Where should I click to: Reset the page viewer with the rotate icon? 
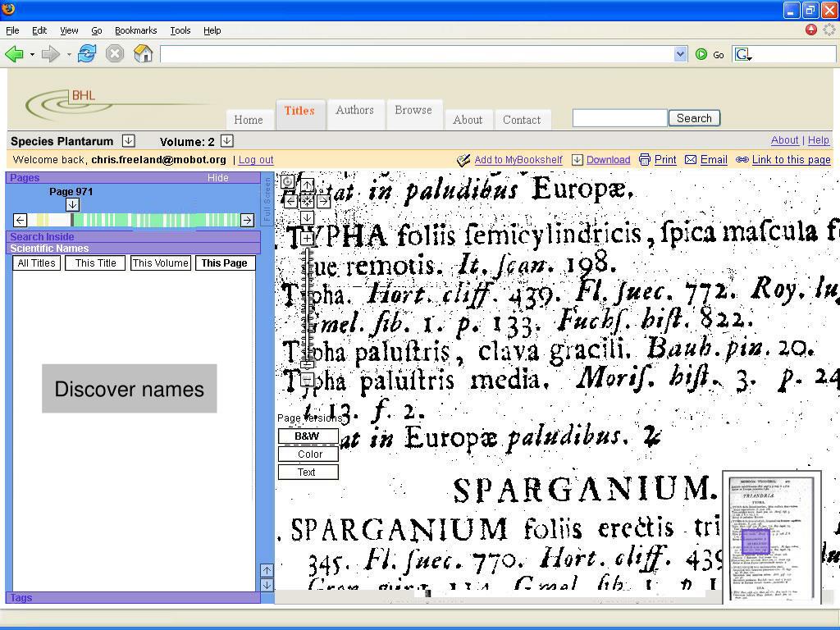[x=288, y=181]
